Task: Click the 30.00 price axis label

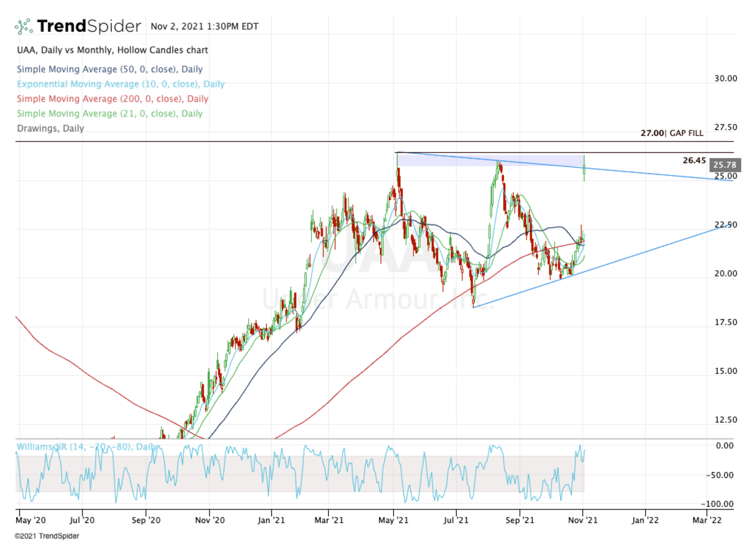Action: click(x=725, y=79)
